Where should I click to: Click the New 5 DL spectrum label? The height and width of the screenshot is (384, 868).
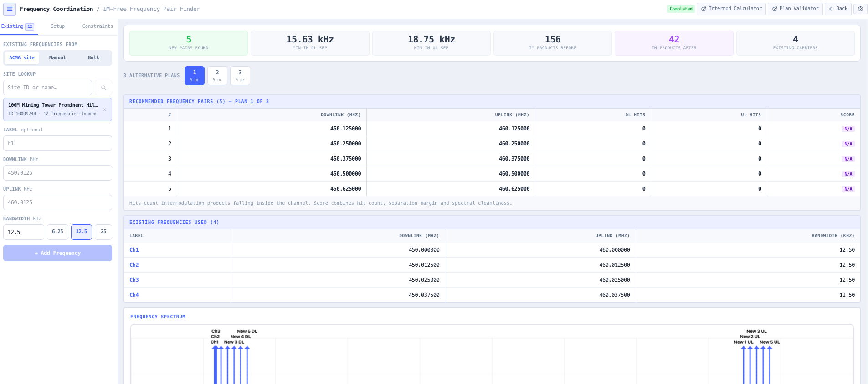(247, 332)
